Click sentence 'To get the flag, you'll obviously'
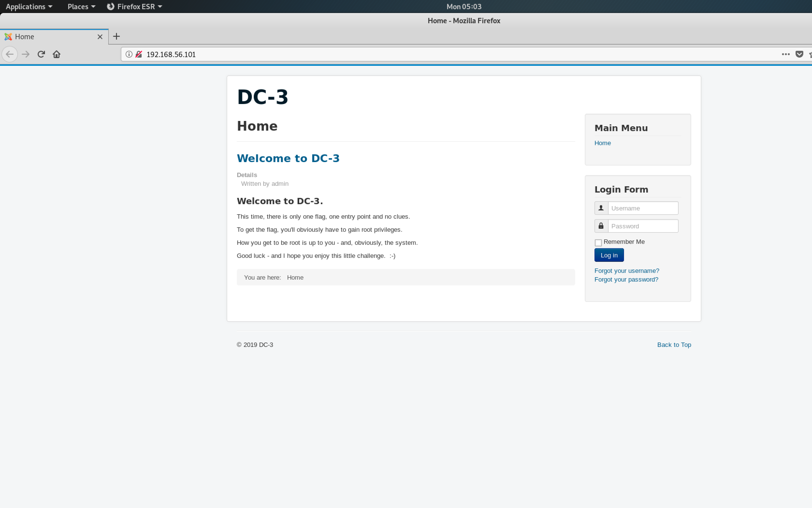 click(x=319, y=230)
